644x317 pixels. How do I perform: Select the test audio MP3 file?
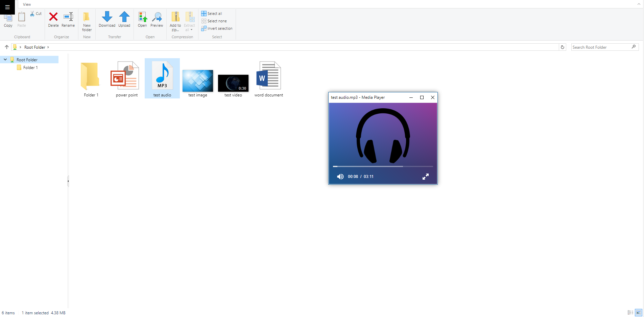(162, 78)
